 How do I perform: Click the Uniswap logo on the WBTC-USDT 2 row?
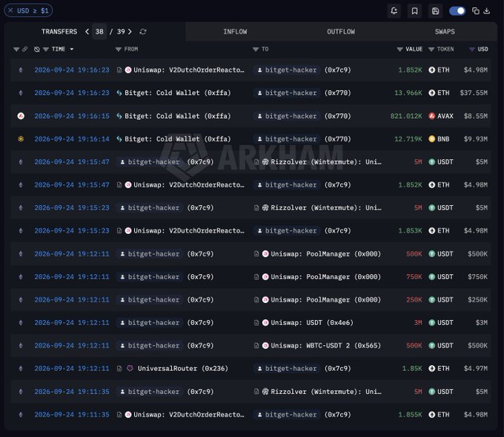click(x=265, y=345)
